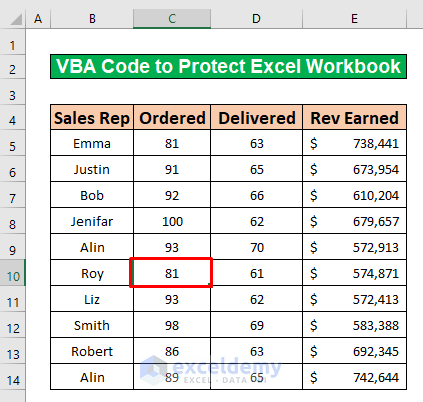Click Bob's Ordered value 92
This screenshot has width=423, height=402.
[x=172, y=195]
